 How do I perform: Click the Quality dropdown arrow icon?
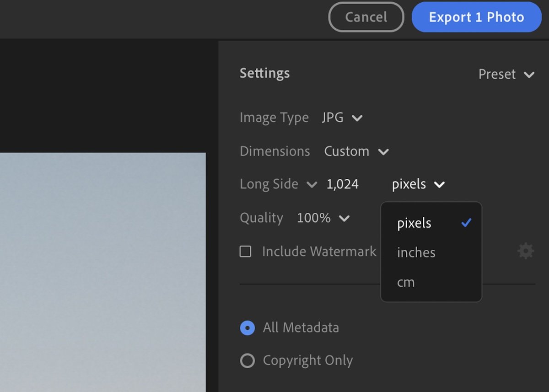pyautogui.click(x=344, y=218)
